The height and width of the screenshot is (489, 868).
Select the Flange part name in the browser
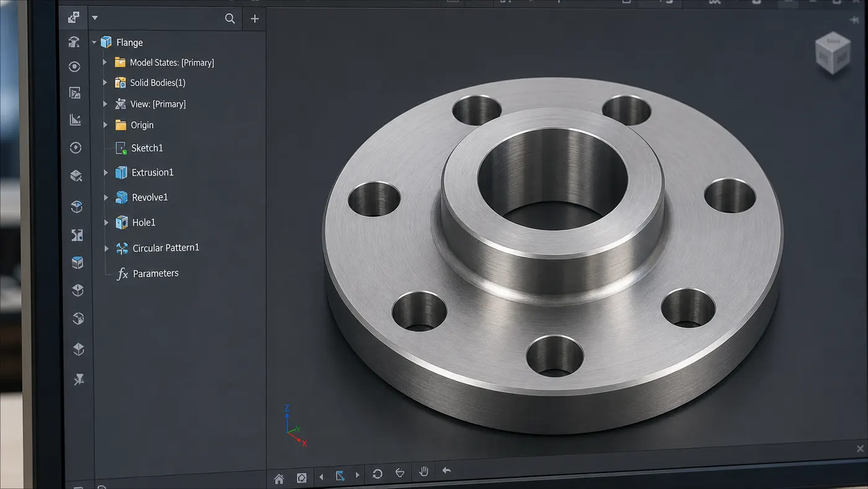coord(130,42)
